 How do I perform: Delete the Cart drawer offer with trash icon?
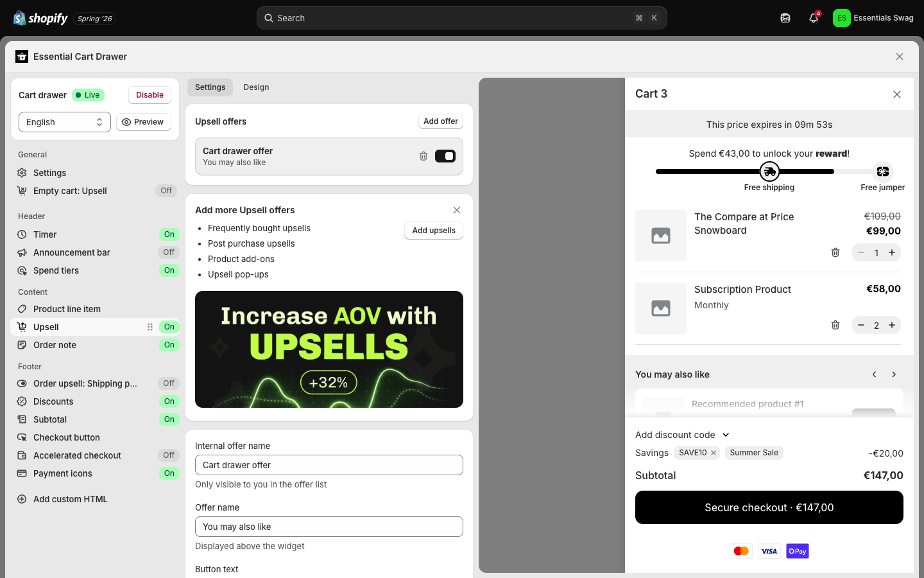point(424,156)
